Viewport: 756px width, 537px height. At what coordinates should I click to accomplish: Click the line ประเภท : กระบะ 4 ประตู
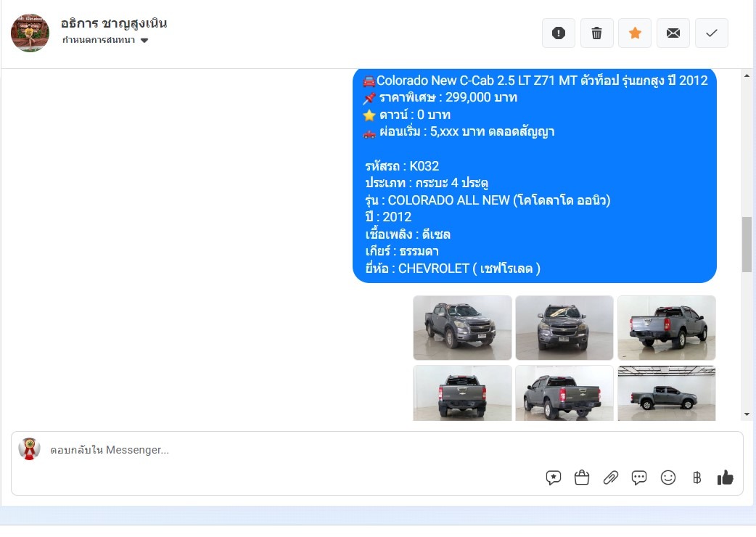coord(427,183)
